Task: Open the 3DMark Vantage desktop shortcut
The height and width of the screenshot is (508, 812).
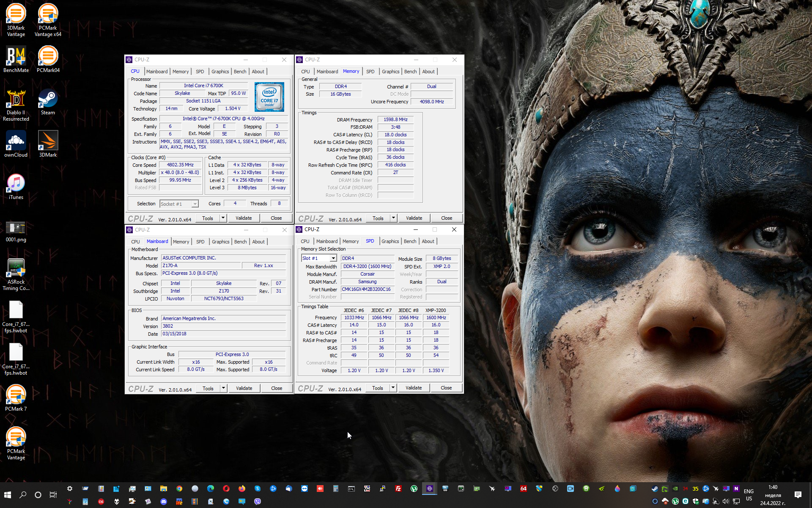Action: [x=16, y=20]
